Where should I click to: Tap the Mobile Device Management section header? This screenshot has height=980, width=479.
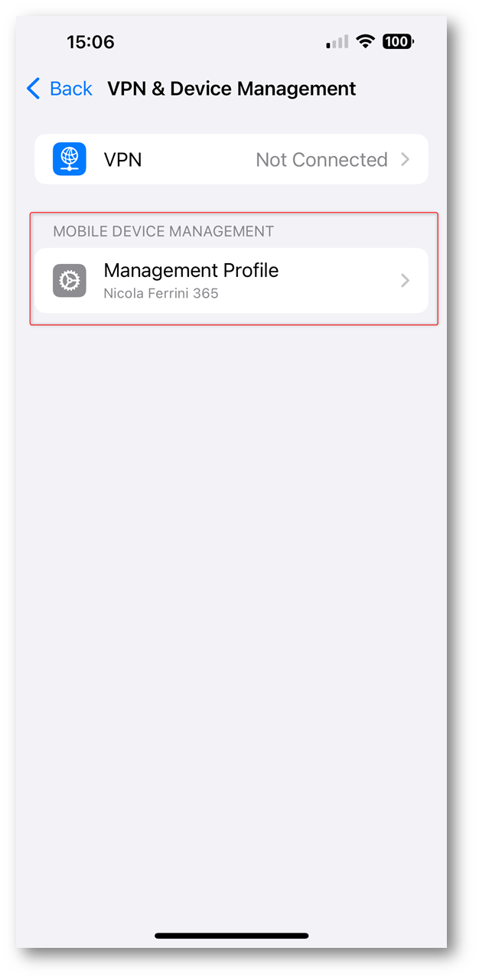coord(163,231)
